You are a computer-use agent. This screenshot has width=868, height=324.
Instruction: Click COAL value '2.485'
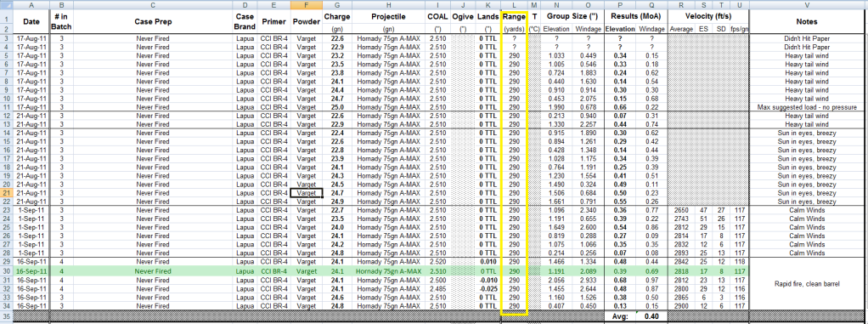point(437,288)
